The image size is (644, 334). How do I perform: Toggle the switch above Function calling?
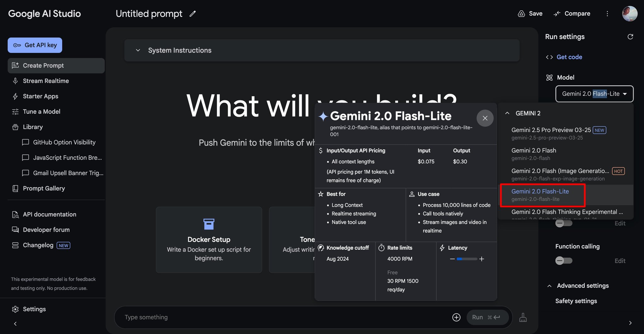[x=563, y=224]
